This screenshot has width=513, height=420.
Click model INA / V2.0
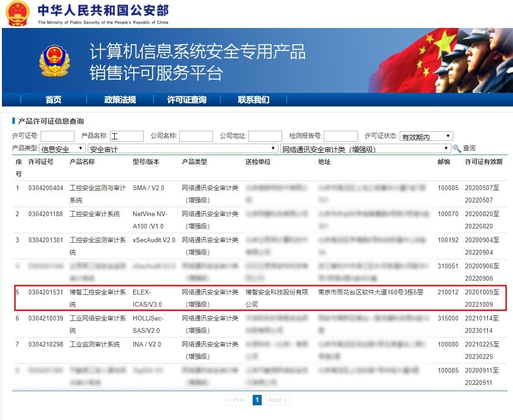click(x=147, y=344)
